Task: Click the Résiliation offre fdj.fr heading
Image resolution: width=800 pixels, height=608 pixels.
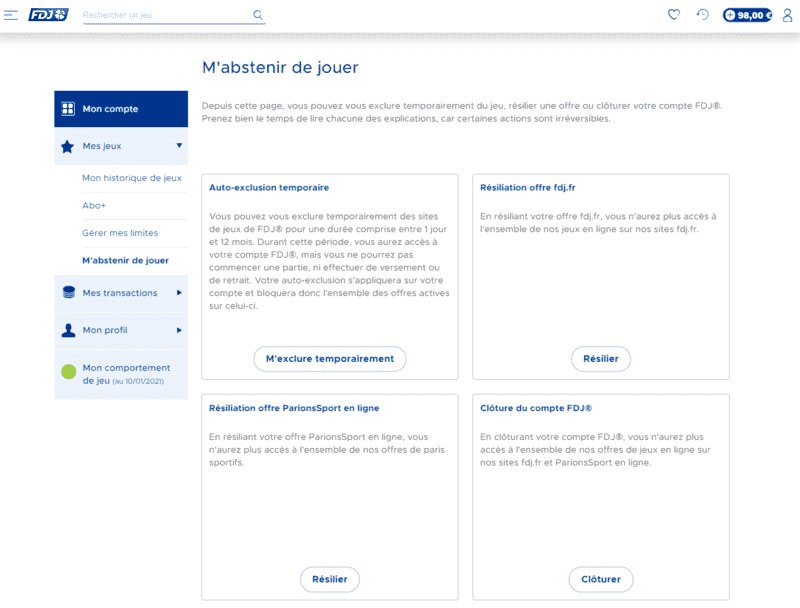Action: point(528,188)
